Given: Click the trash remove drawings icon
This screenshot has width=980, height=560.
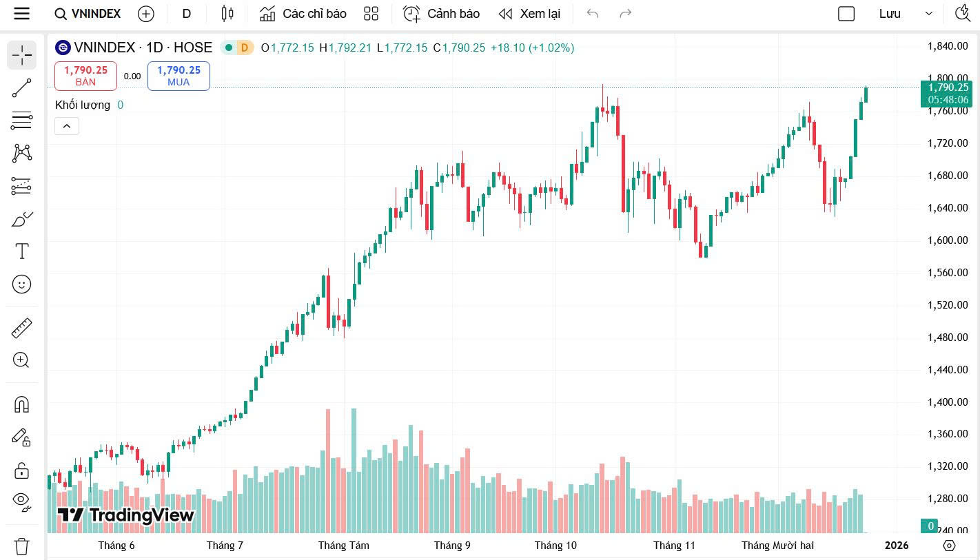Looking at the screenshot, I should coord(22,547).
